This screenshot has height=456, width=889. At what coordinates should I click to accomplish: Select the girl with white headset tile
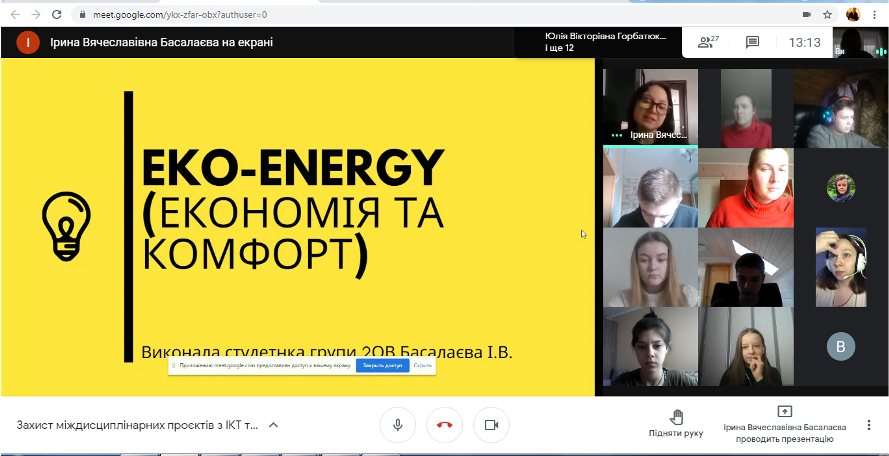tap(841, 267)
